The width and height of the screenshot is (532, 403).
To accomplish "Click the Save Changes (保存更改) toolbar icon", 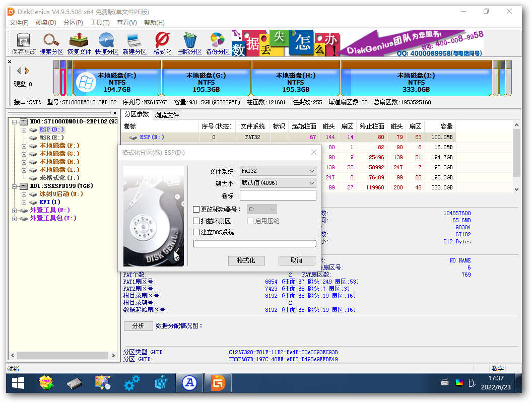I will [23, 44].
